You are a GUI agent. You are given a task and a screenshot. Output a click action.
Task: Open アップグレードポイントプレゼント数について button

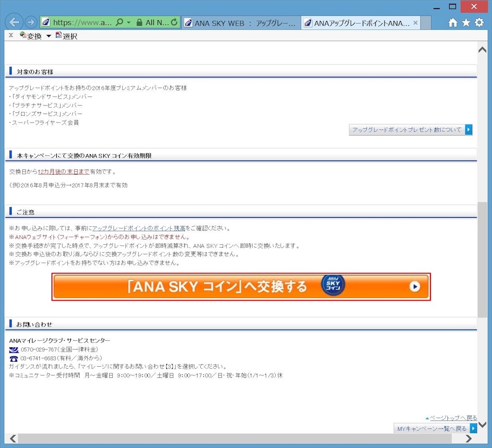point(410,130)
